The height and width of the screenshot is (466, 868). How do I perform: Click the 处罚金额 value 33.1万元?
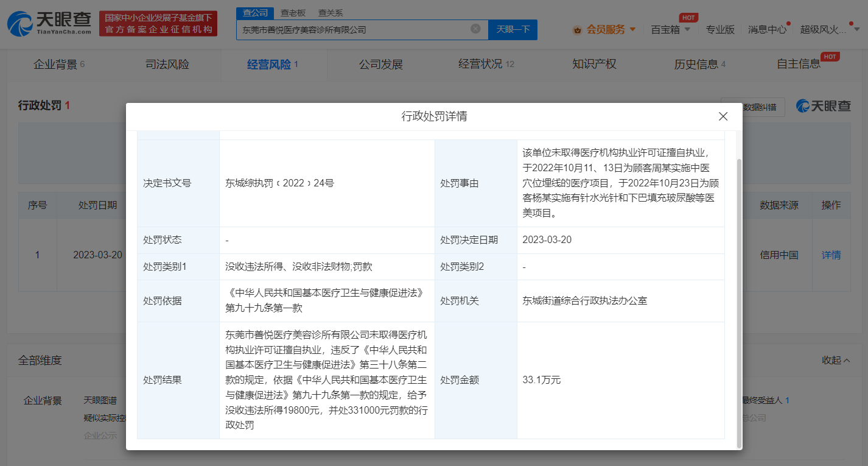(x=541, y=380)
